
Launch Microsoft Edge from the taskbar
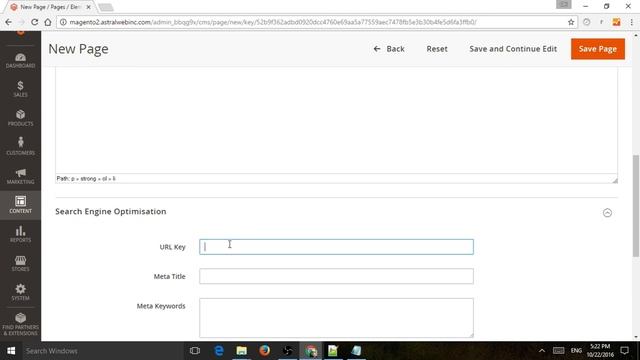pyautogui.click(x=219, y=351)
